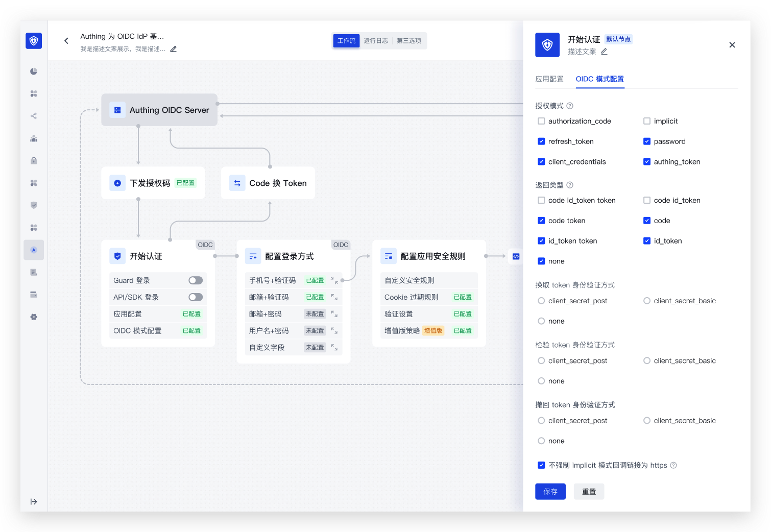The image size is (771, 532).
Task: Select client_secret_basic under 换取 token
Action: [x=647, y=301]
